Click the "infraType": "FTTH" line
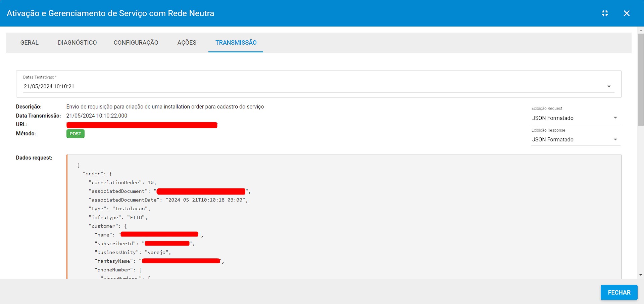This screenshot has width=644, height=304. point(118,217)
